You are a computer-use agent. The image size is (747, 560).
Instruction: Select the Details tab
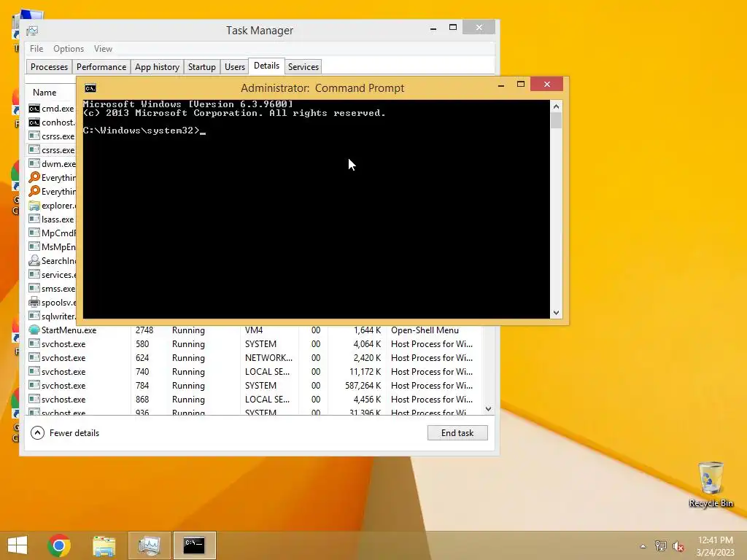point(266,66)
